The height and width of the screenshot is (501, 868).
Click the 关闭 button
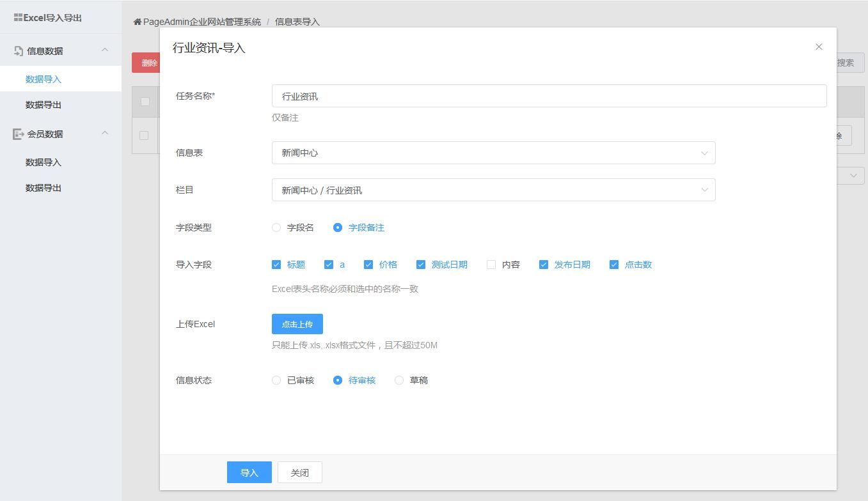pyautogui.click(x=299, y=473)
